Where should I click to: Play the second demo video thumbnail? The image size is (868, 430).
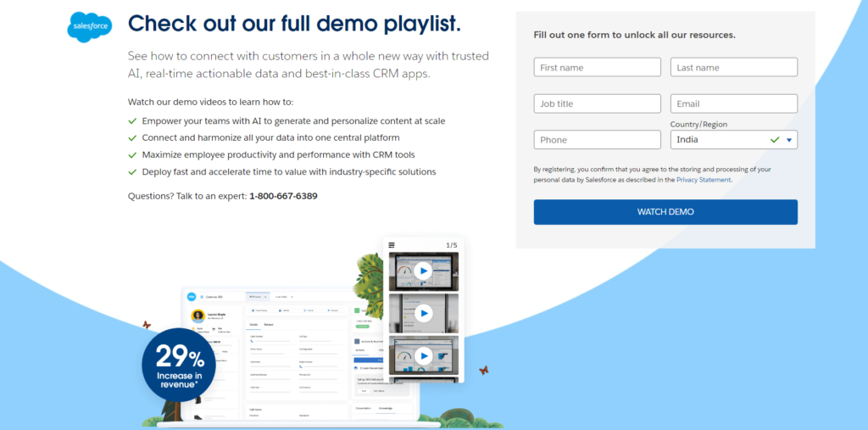[424, 313]
